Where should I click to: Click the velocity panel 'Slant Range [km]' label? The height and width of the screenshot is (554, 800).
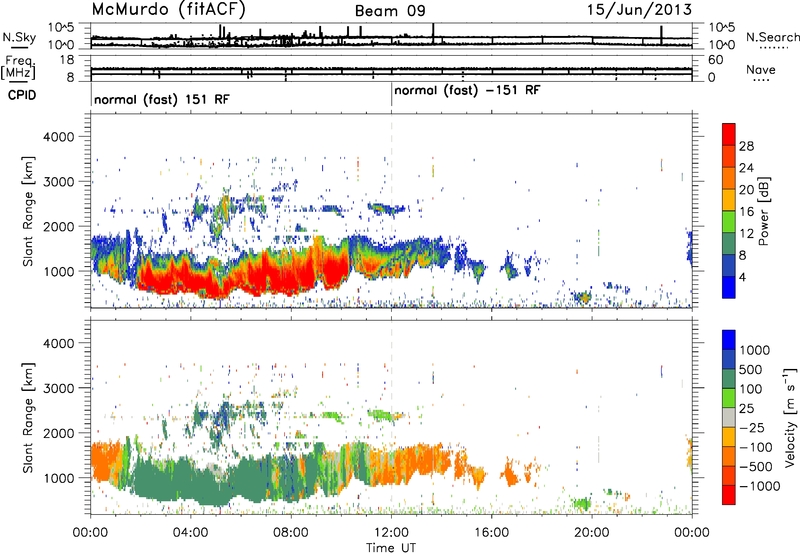point(28,417)
